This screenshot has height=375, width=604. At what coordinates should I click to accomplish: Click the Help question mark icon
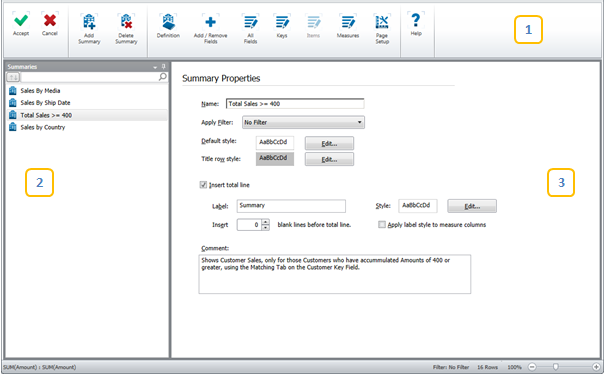pyautogui.click(x=416, y=20)
